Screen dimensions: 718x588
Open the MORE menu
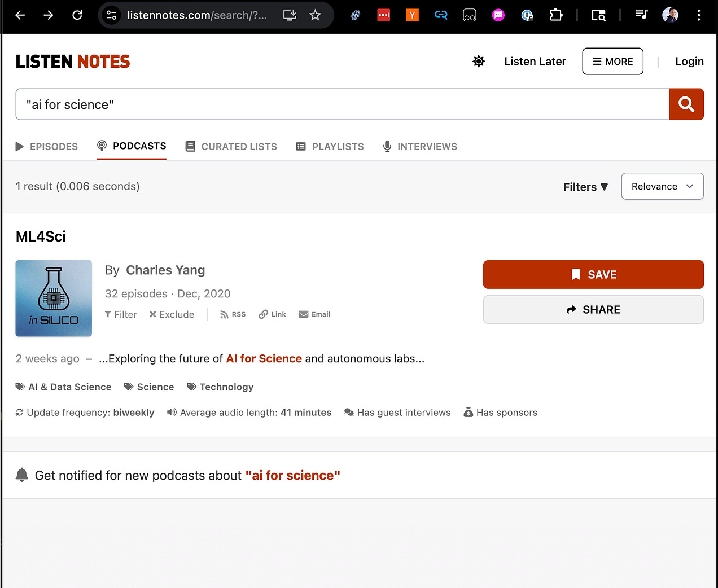tap(612, 61)
